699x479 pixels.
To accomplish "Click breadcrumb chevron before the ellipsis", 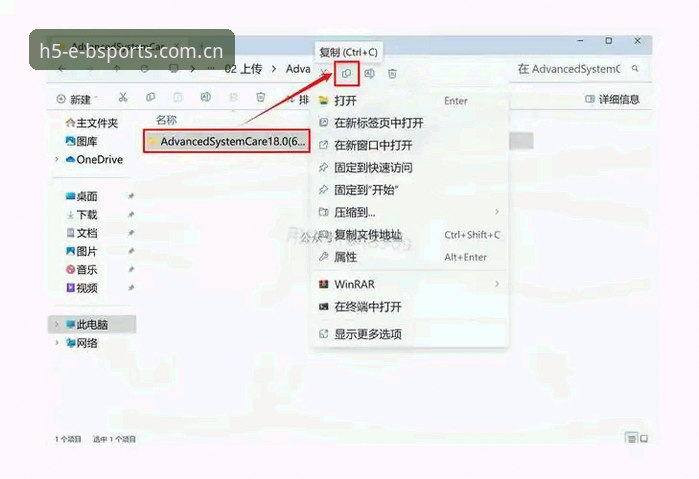I will pyautogui.click(x=193, y=69).
